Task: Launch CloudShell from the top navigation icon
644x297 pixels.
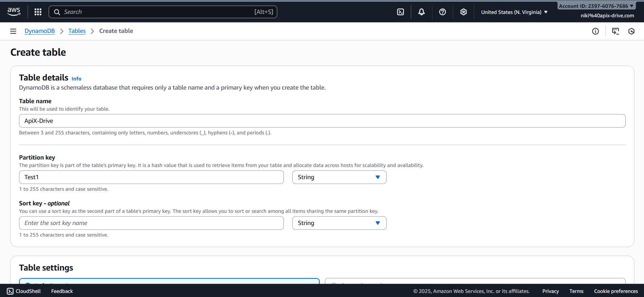Action: (x=401, y=12)
